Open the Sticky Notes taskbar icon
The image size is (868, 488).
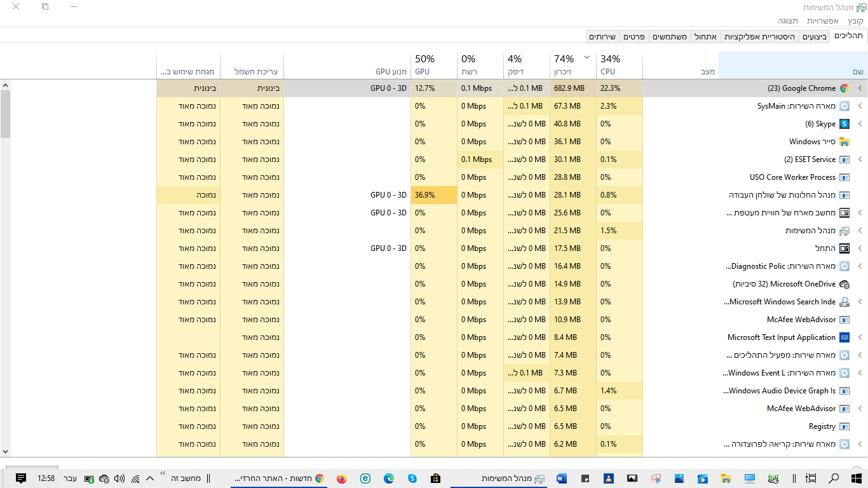pyautogui.click(x=585, y=478)
